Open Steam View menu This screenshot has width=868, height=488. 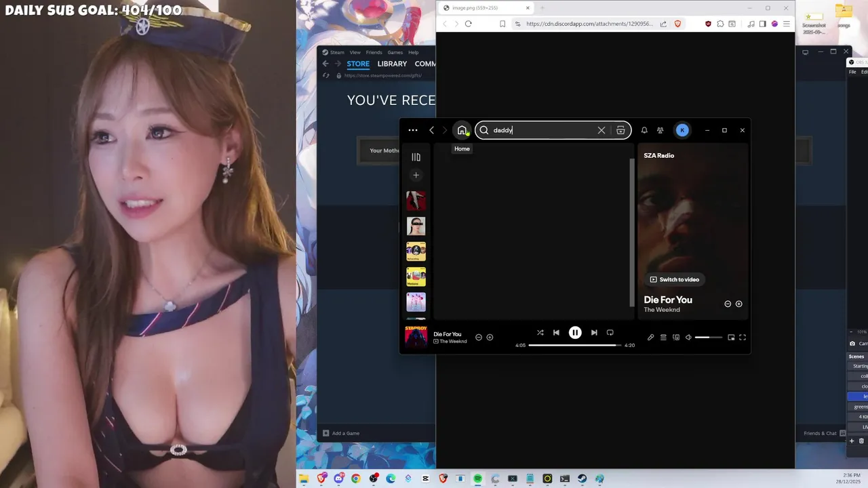pyautogui.click(x=355, y=52)
